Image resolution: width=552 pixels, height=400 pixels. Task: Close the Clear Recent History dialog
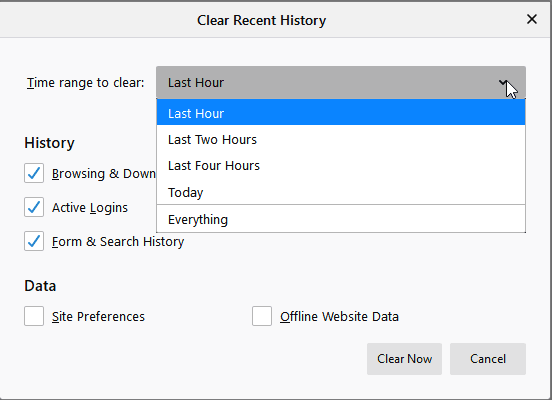532,19
